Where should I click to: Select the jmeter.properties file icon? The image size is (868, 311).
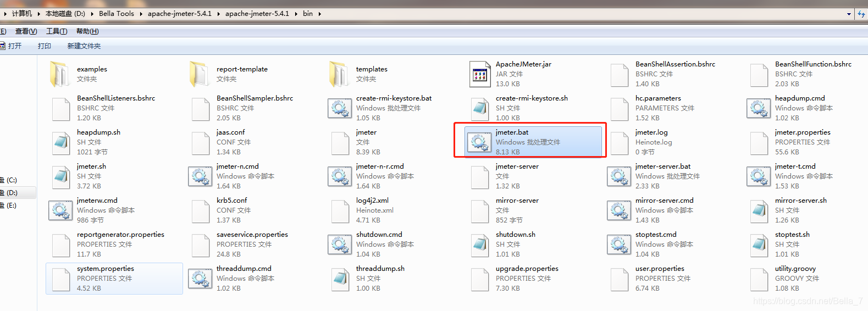(x=759, y=143)
